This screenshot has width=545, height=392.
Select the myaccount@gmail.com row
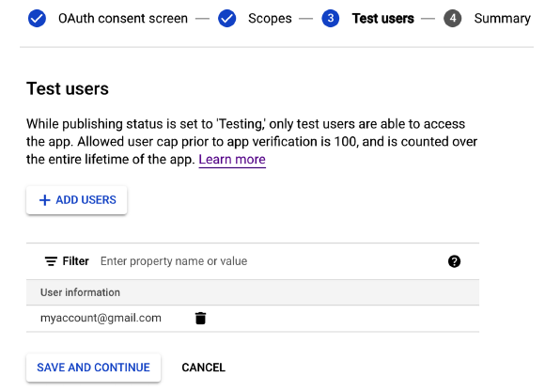pos(253,319)
